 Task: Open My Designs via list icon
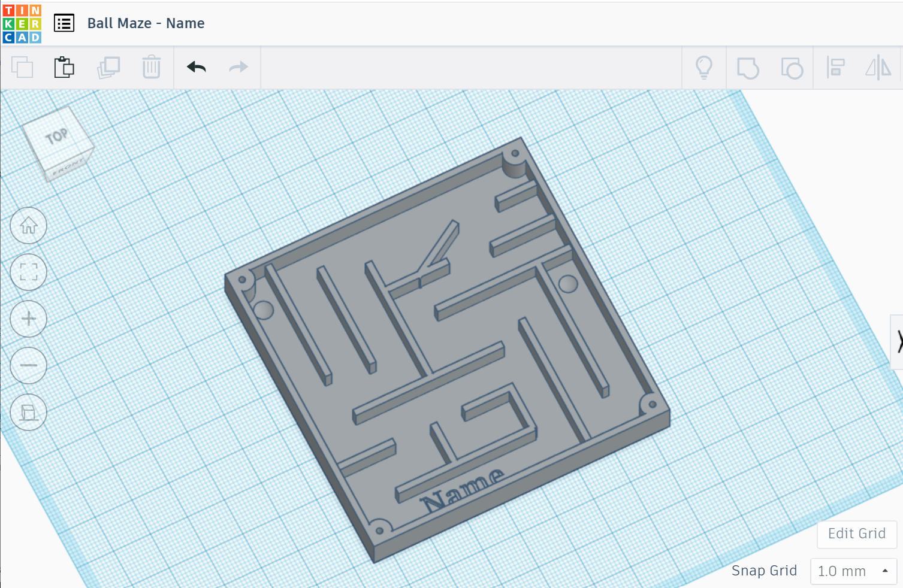click(64, 23)
